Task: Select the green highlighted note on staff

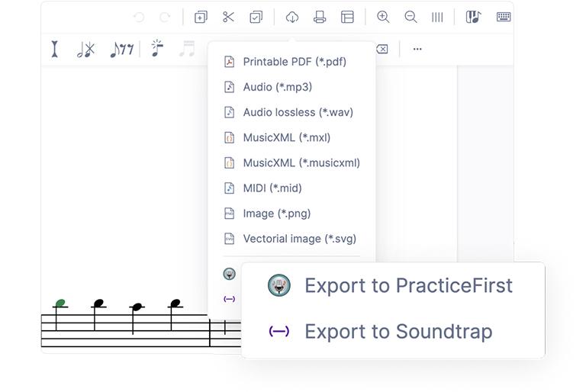Action: [x=60, y=303]
